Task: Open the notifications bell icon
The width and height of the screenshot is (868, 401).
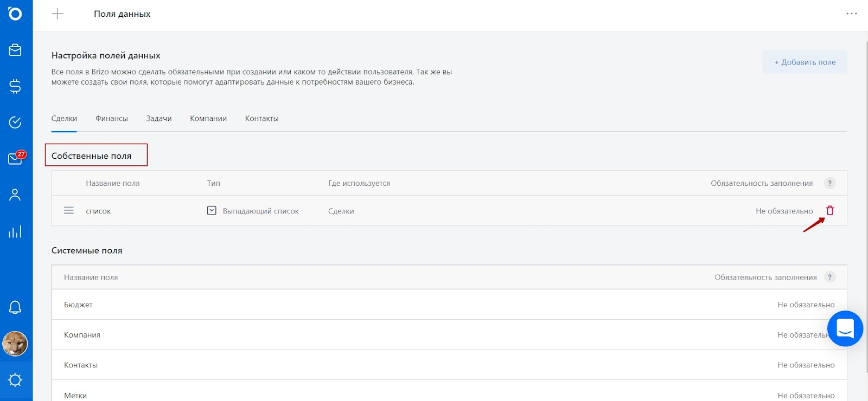Action: click(15, 307)
